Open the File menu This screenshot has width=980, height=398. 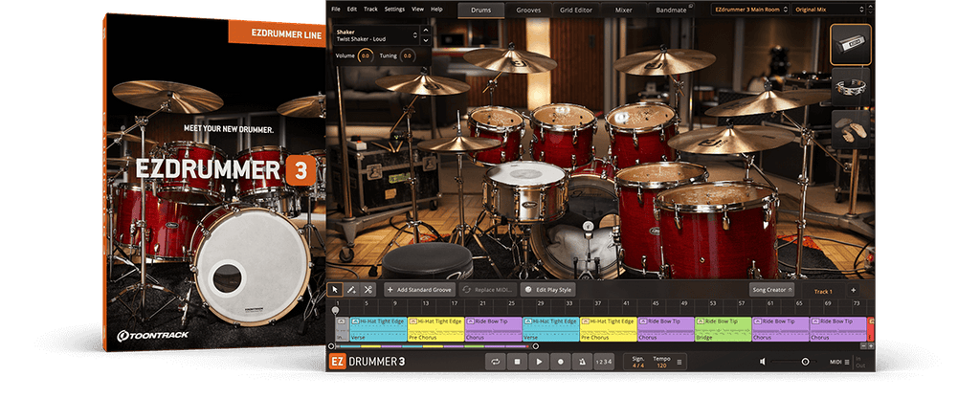pos(336,10)
